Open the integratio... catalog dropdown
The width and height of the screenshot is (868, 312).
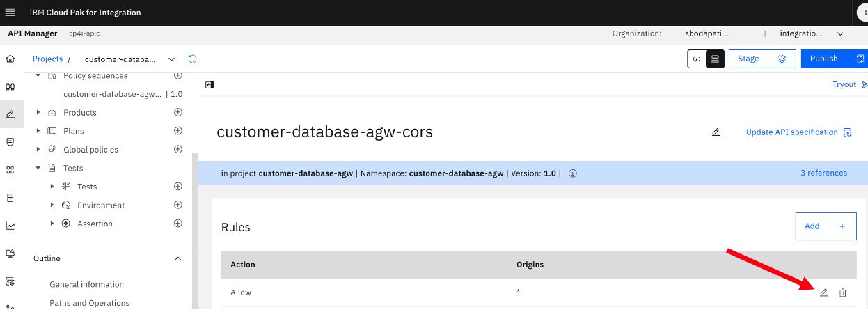(812, 33)
